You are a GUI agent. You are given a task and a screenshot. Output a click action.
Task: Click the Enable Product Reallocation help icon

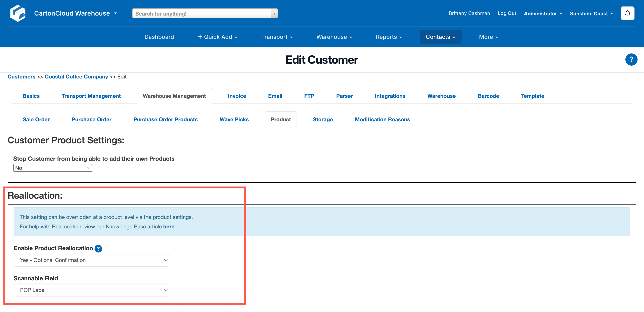(x=98, y=249)
